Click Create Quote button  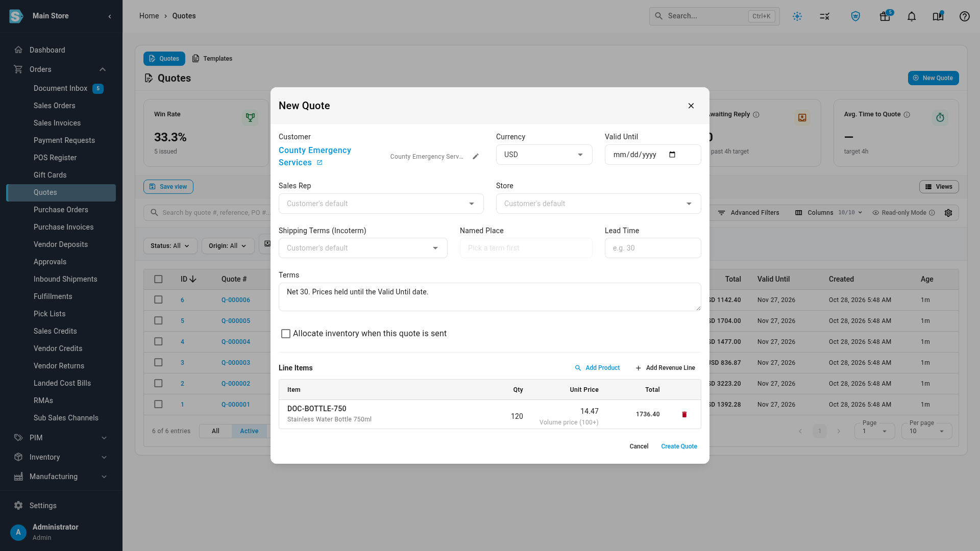coord(679,446)
